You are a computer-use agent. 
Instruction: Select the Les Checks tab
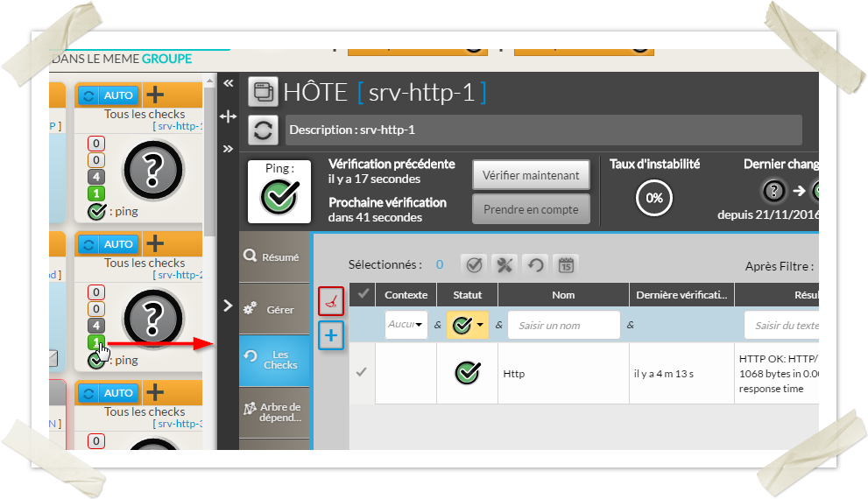click(x=274, y=360)
